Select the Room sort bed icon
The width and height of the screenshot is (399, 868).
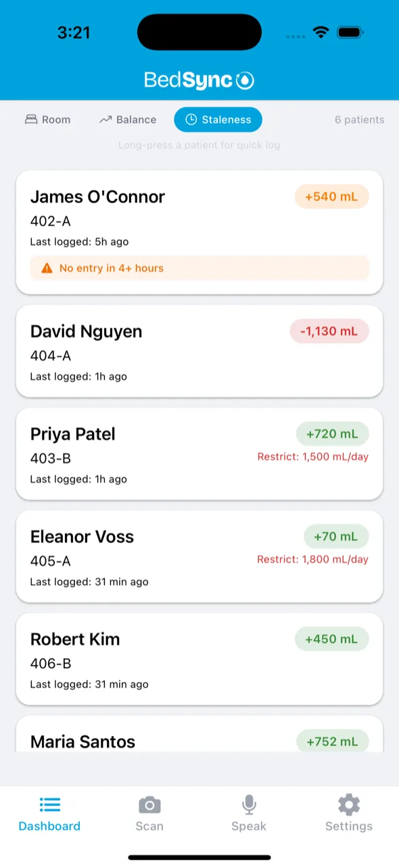30,119
